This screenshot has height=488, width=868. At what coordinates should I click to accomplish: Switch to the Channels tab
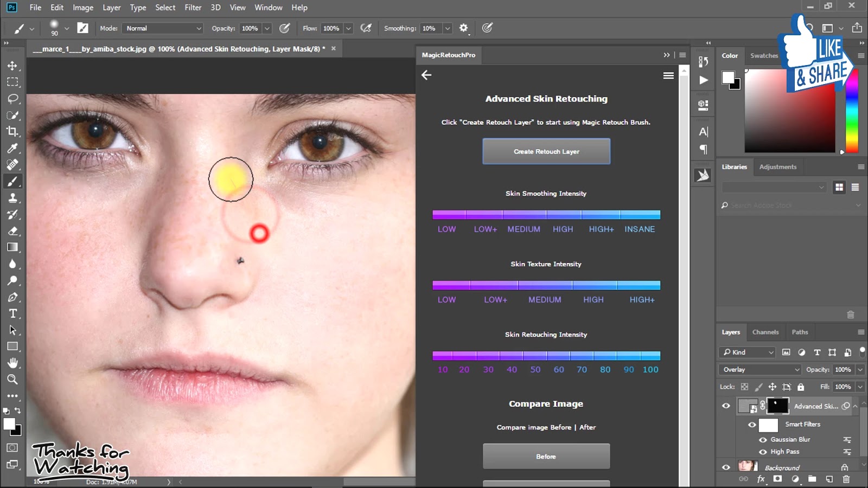pyautogui.click(x=765, y=332)
